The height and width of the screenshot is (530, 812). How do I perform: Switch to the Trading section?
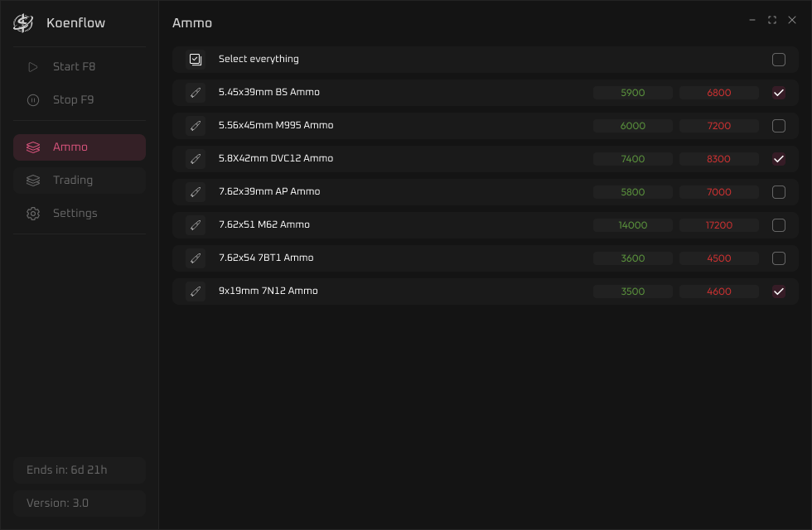coord(80,181)
